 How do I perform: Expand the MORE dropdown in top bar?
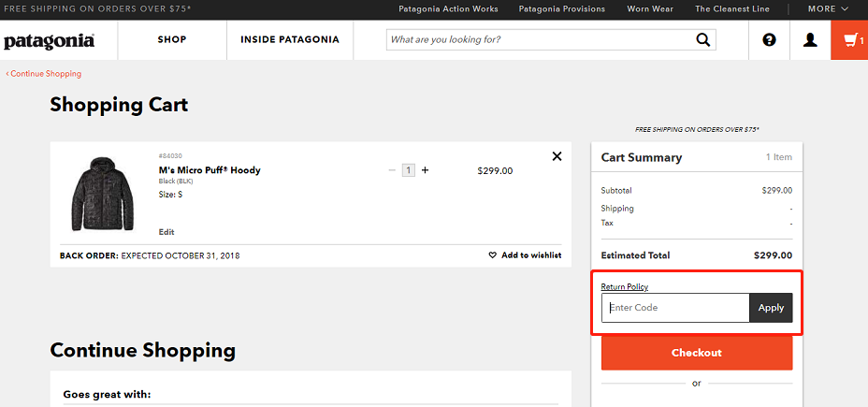[828, 8]
